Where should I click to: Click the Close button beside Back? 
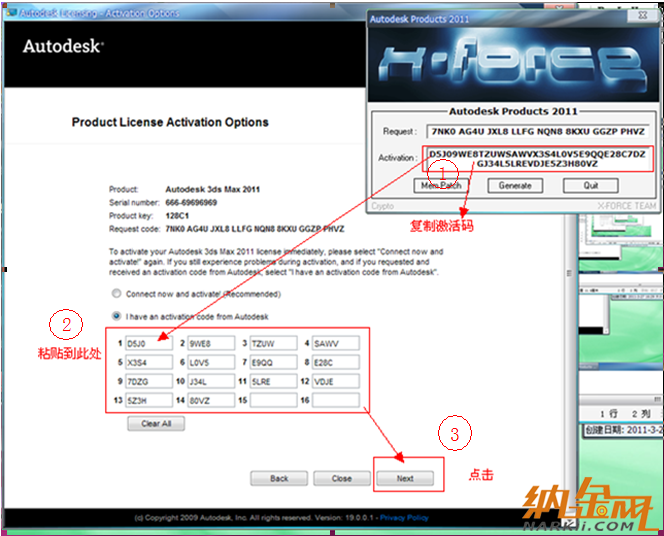(342, 478)
